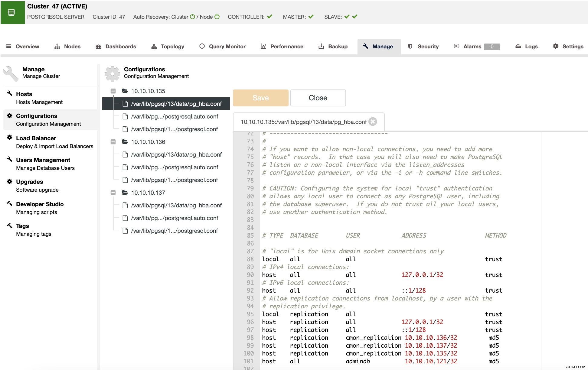
Task: Open Hosts Management section
Action: tap(50, 98)
